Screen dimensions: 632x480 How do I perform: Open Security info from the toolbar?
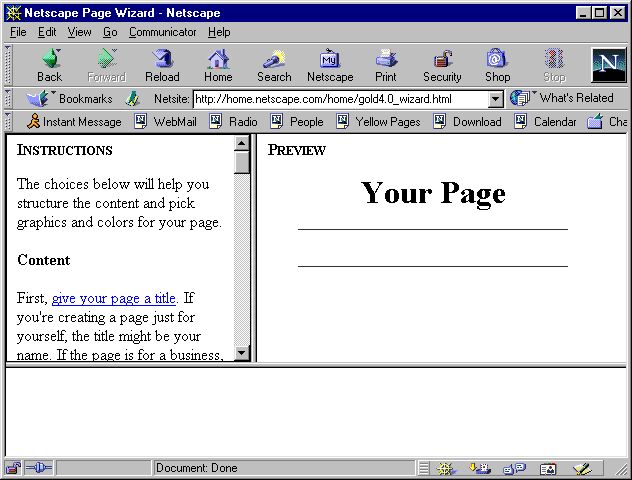pos(442,65)
